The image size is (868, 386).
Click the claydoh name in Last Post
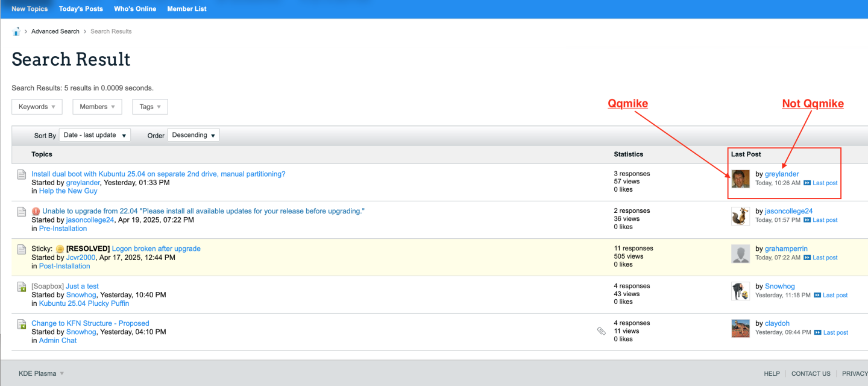(778, 324)
